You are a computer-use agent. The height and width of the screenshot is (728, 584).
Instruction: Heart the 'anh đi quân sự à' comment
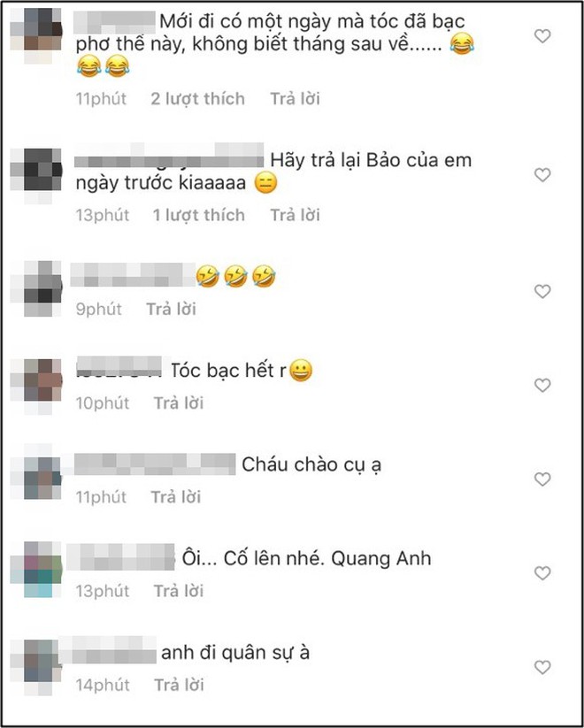point(542,667)
